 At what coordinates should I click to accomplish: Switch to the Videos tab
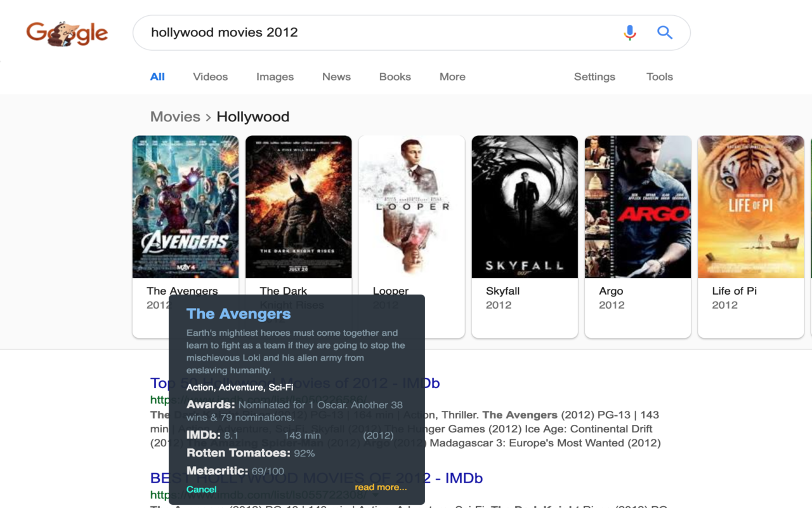(211, 77)
